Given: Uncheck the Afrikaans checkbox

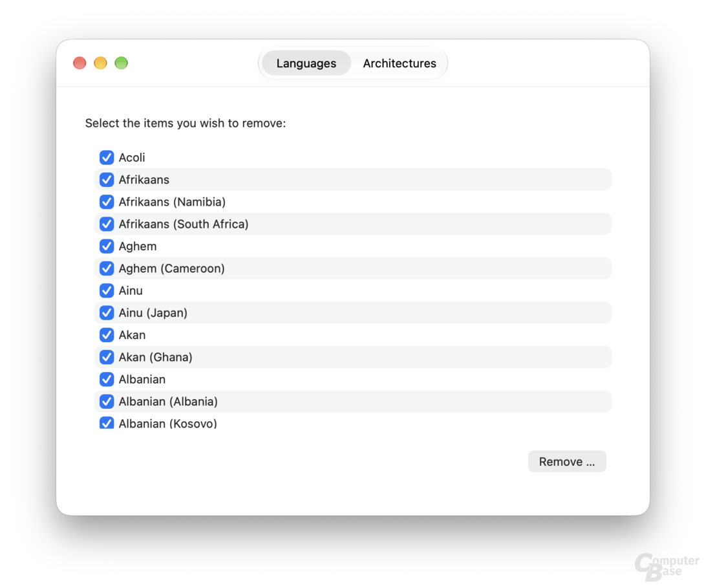Looking at the screenshot, I should [107, 180].
